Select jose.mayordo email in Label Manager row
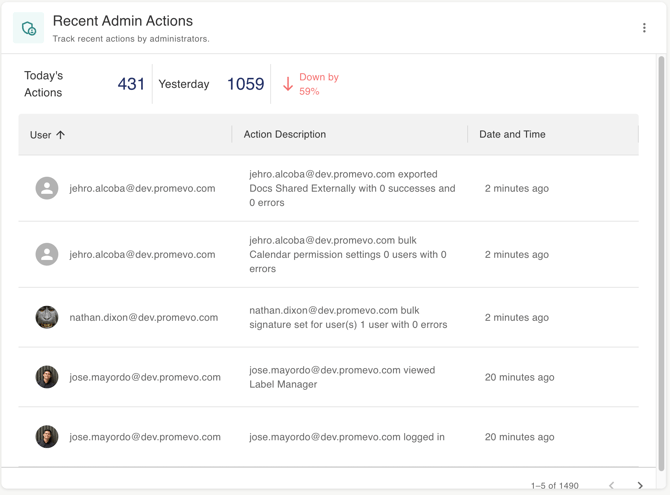 [145, 377]
